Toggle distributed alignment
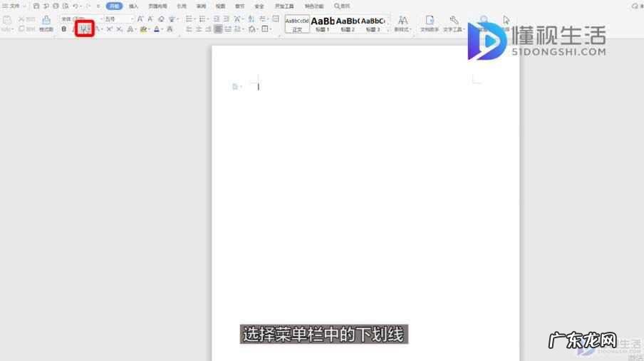Image resolution: width=644 pixels, height=361 pixels. [228, 29]
